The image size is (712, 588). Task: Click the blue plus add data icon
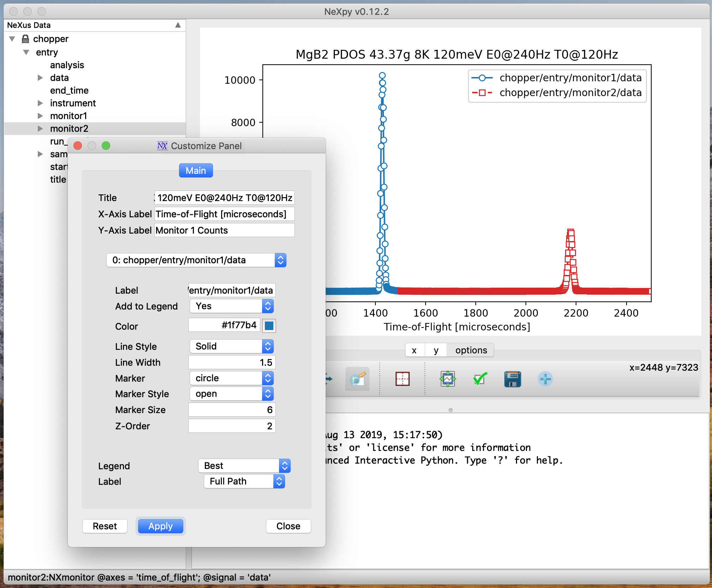coord(545,380)
